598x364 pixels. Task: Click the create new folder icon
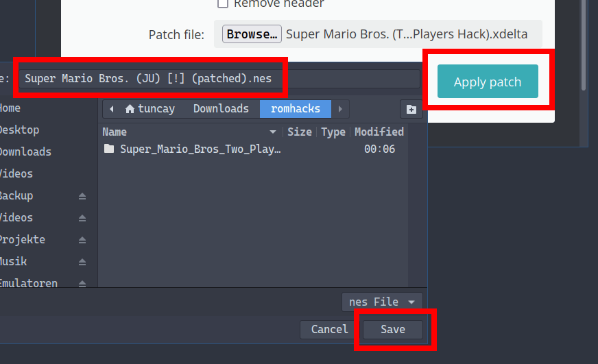(x=411, y=109)
